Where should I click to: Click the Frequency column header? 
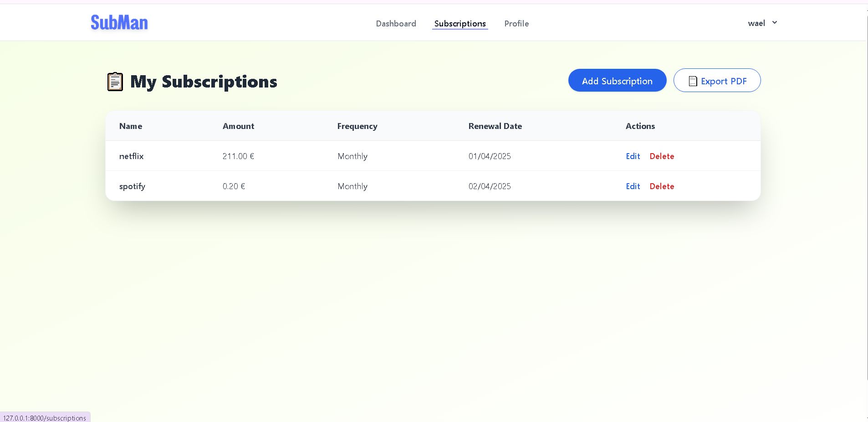(357, 126)
